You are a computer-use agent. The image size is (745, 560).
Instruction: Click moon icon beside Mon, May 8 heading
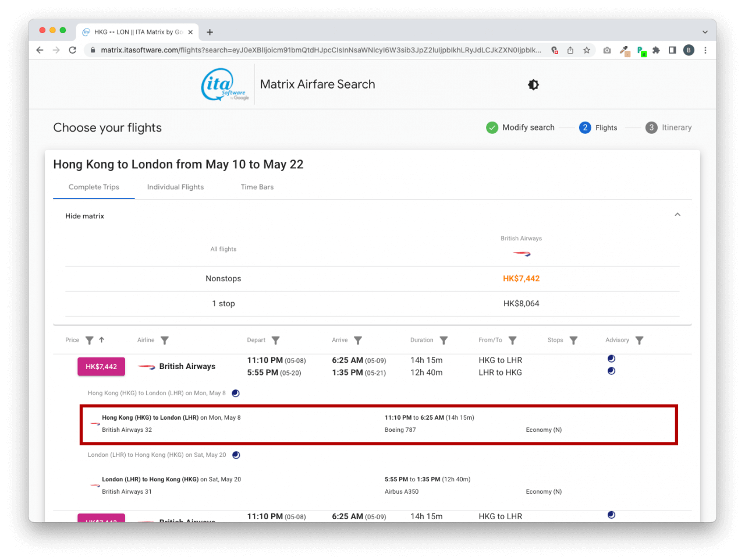click(x=236, y=394)
